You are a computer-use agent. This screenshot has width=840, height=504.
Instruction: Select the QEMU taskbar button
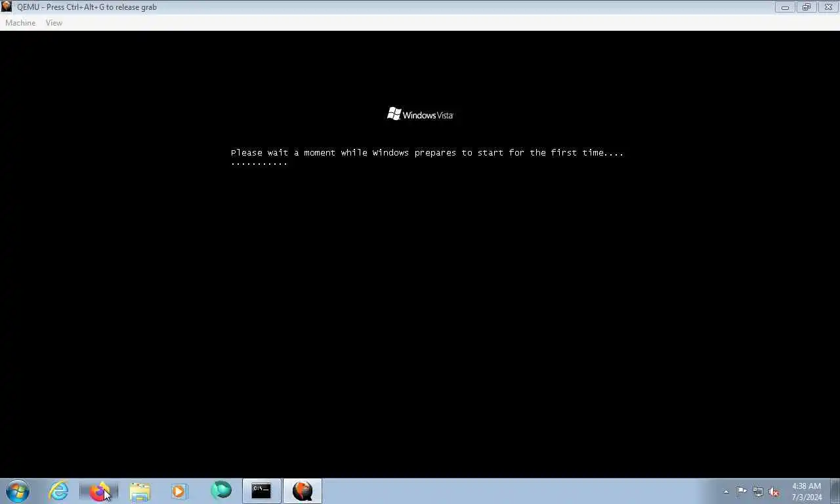click(x=303, y=491)
